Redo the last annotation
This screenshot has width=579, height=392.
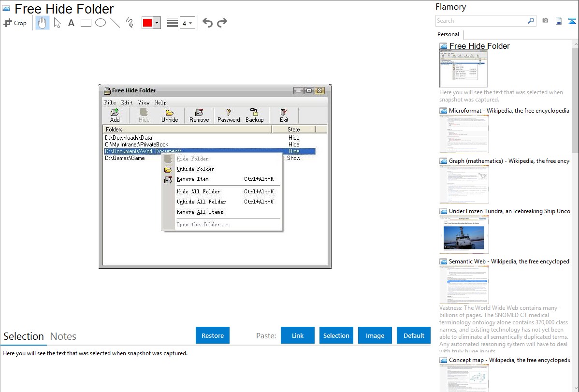pos(222,23)
